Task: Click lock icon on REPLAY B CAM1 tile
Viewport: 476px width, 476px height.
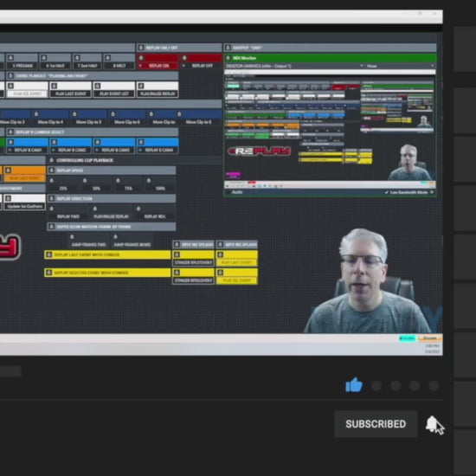Action: click(10, 142)
